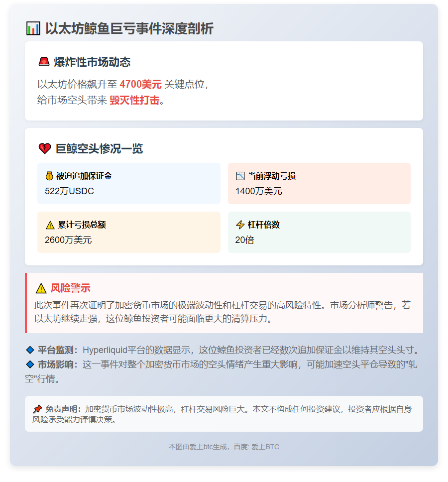
Task: Click the blue diamond before 市场影响
Action: (29, 364)
